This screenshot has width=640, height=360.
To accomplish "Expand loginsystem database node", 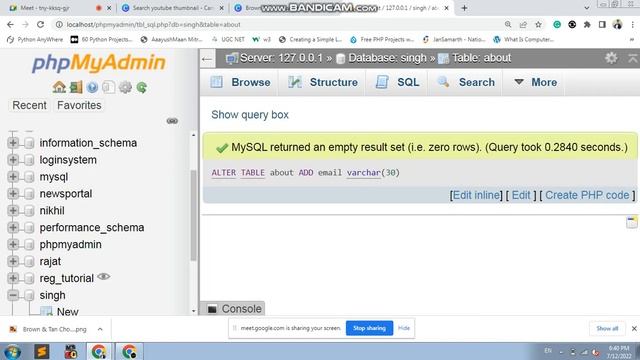I will [x=13, y=160].
